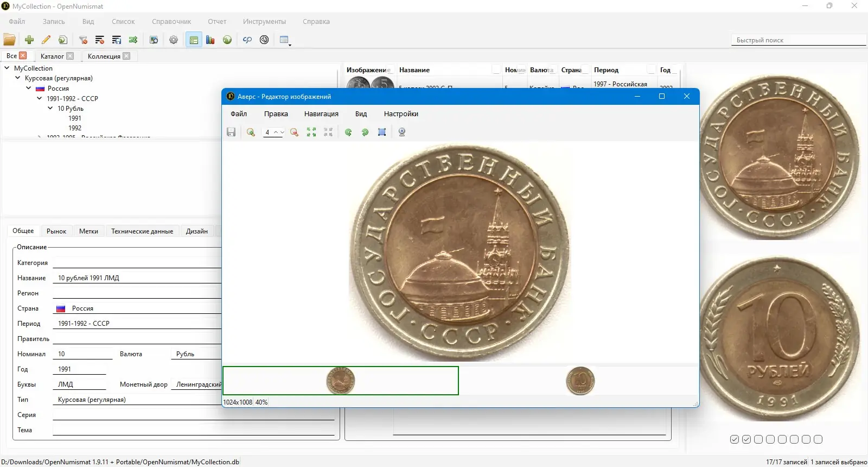The height and width of the screenshot is (467, 868).
Task: Enable the fifth image-slot checkbox
Action: tap(782, 439)
